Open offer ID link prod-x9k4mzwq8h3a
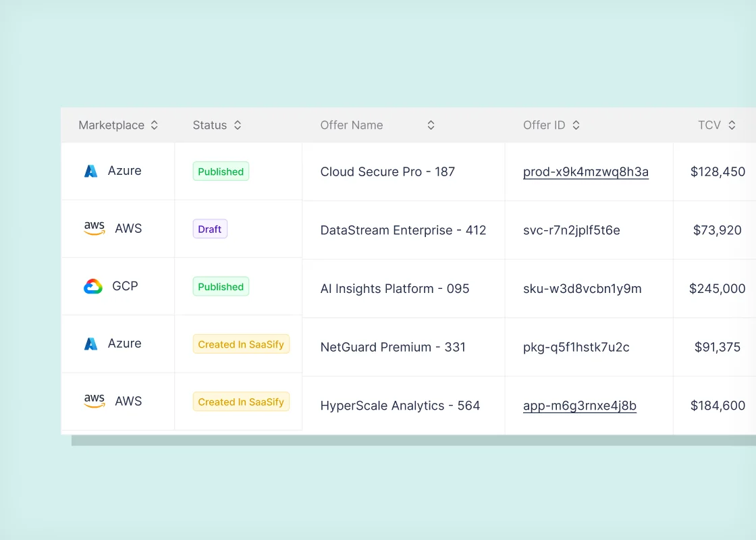 [x=586, y=172]
